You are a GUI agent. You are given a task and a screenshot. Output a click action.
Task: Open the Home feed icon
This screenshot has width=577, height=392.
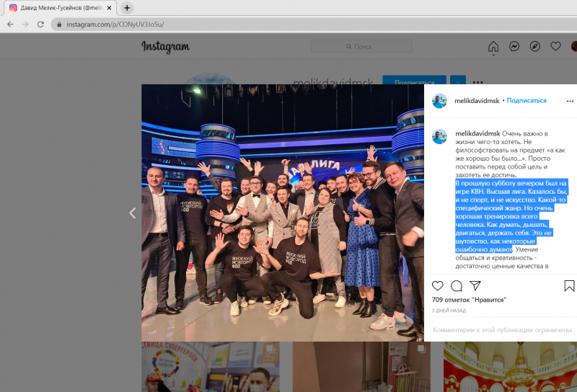point(493,47)
